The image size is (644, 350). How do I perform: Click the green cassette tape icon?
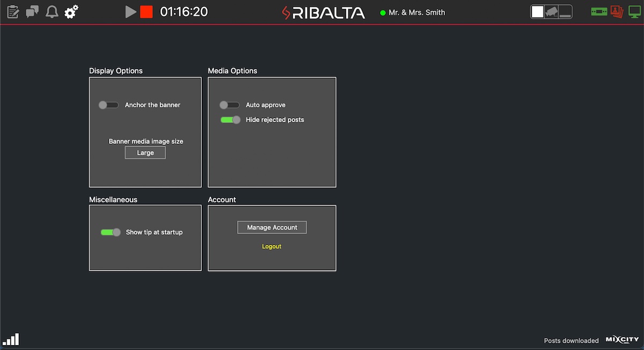tap(599, 11)
